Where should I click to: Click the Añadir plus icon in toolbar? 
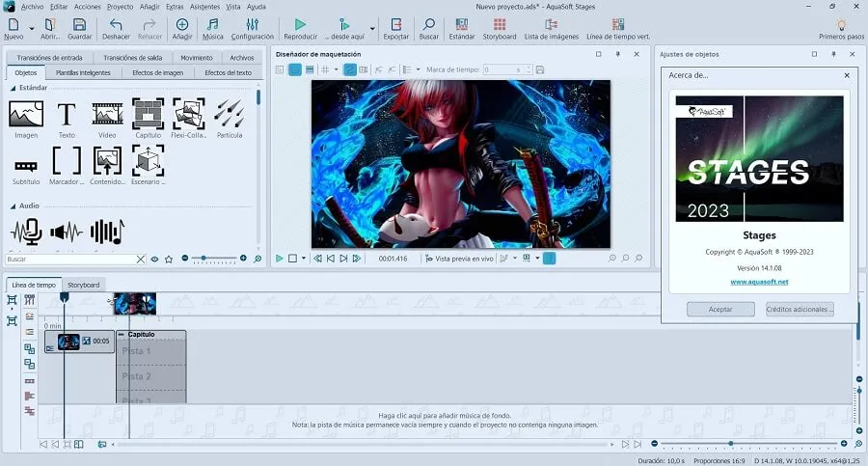181,25
